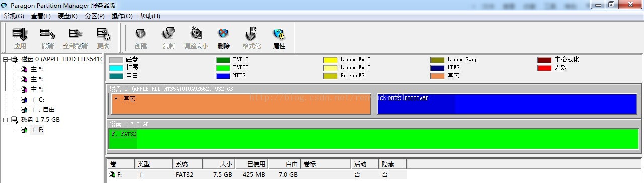
Task: Click the 系统 column header
Action: click(x=187, y=164)
